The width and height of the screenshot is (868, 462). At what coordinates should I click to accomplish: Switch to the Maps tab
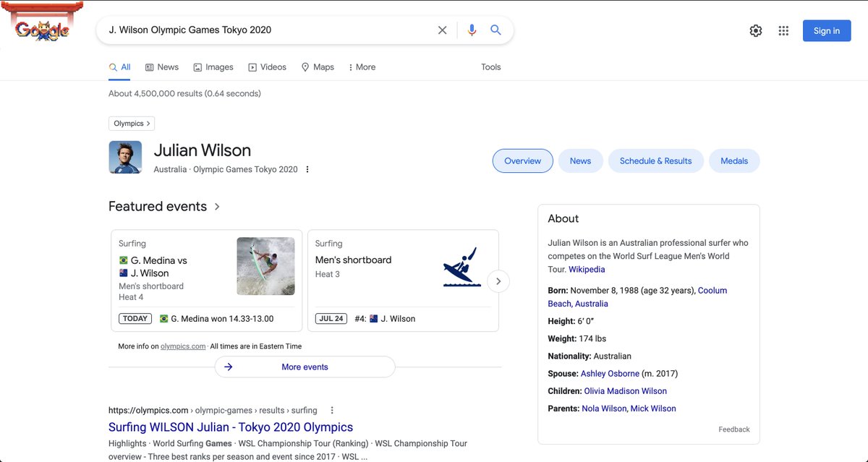coord(318,67)
